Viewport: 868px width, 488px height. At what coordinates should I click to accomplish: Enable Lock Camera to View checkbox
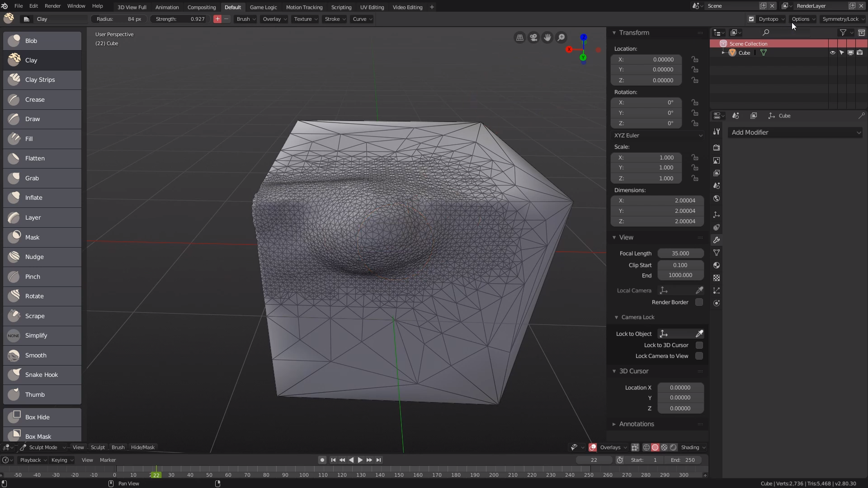coord(699,356)
